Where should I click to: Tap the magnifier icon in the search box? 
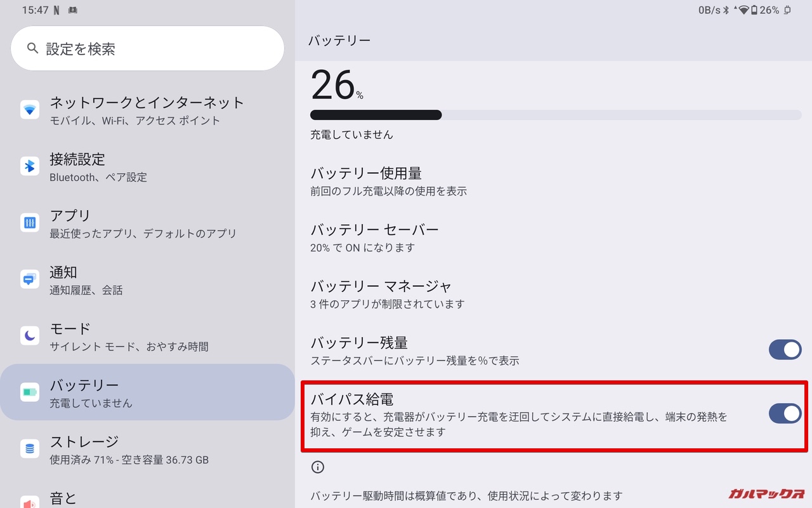32,48
